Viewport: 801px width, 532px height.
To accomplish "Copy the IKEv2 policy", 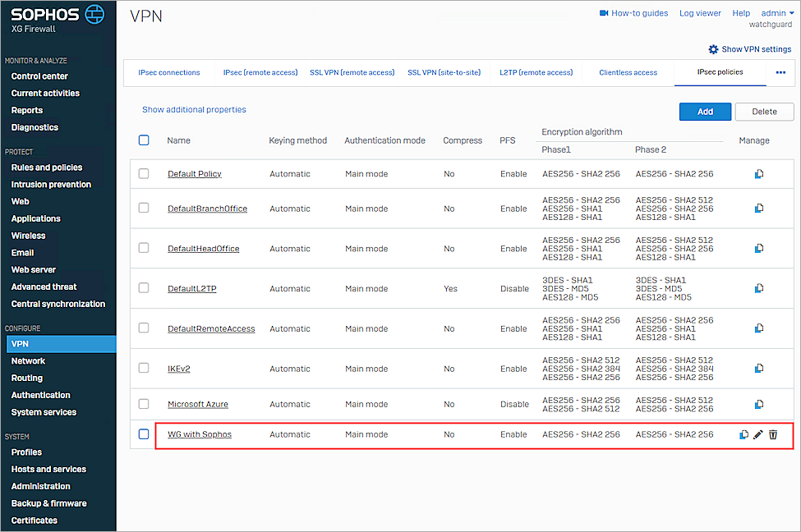I will [757, 368].
